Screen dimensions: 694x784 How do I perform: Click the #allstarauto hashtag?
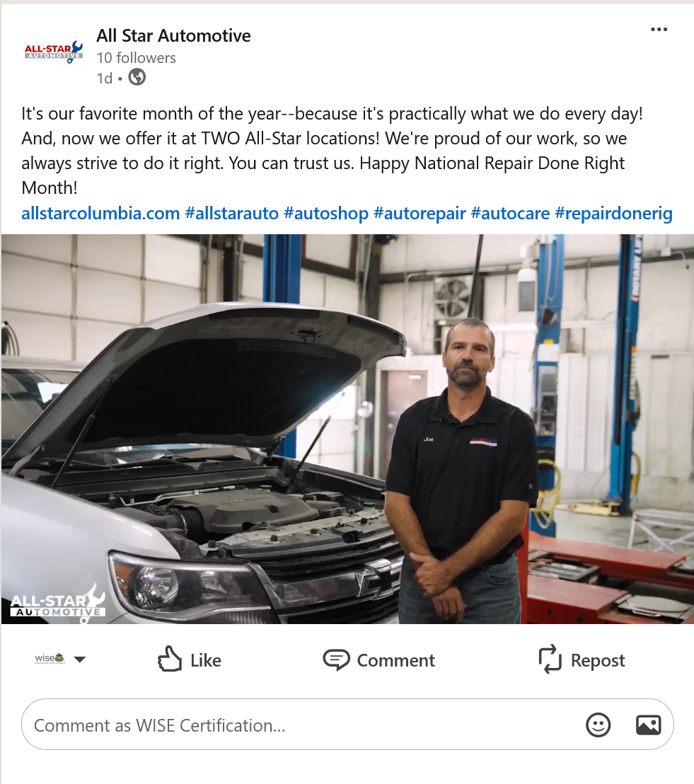[x=231, y=214]
